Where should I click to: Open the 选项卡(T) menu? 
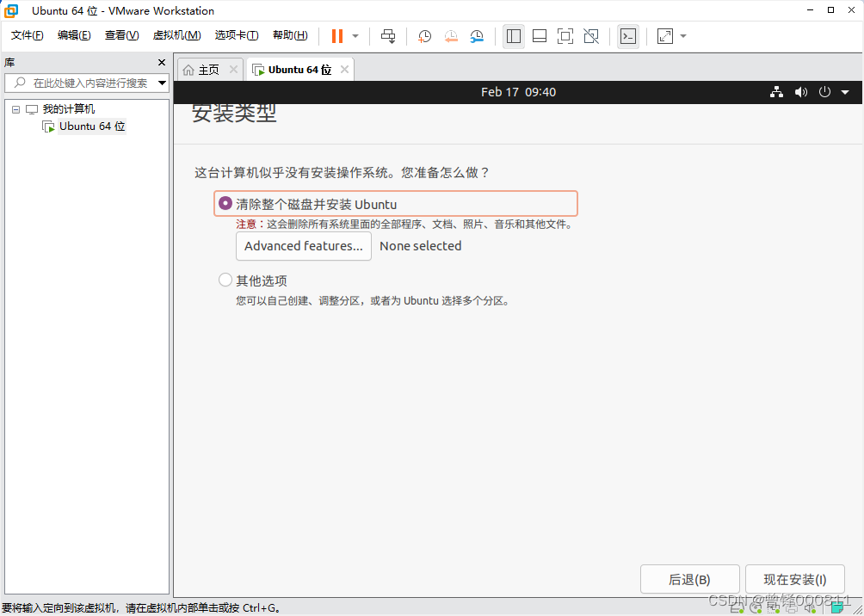click(237, 36)
